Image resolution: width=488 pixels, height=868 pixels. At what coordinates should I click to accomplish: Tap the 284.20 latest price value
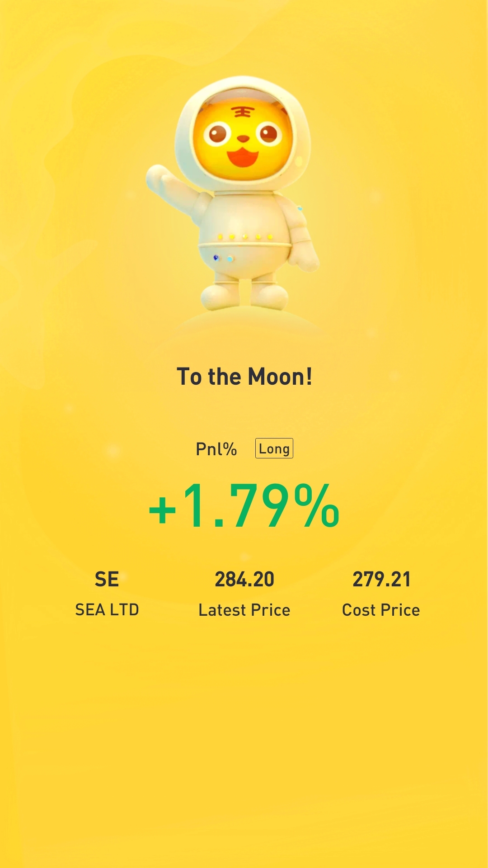pos(244,580)
